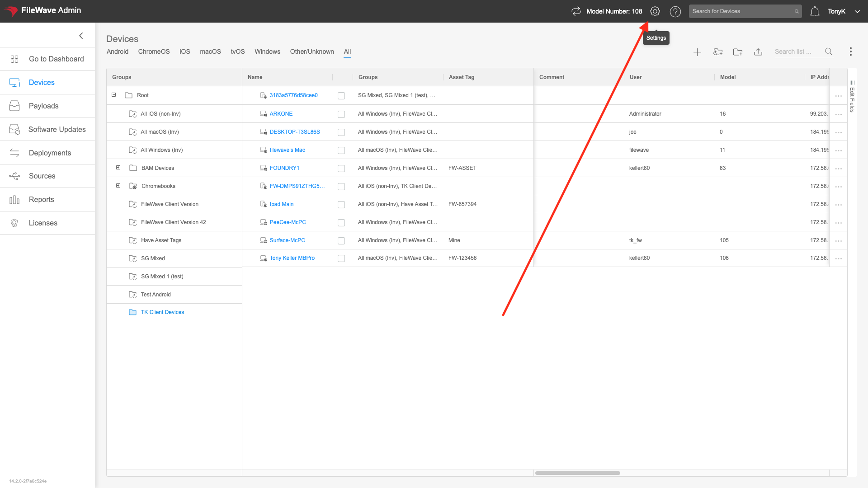Open row actions for FW-DMPS91ZTHG5

pyautogui.click(x=839, y=187)
